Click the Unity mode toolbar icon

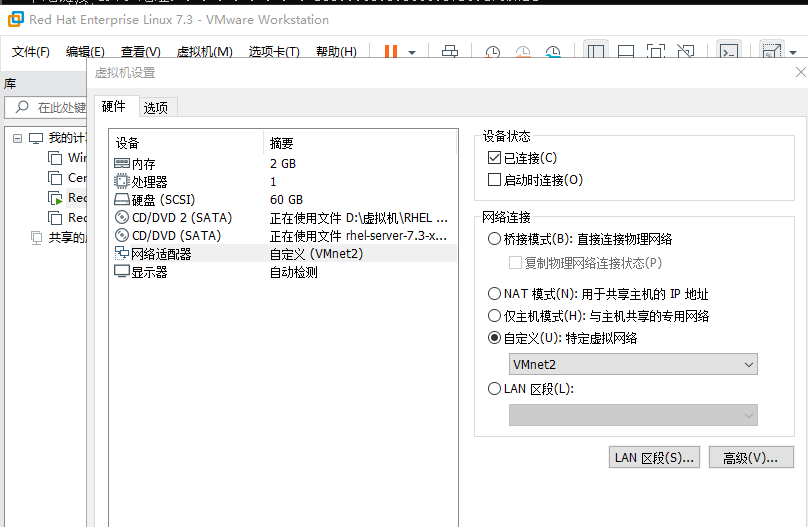click(x=685, y=52)
